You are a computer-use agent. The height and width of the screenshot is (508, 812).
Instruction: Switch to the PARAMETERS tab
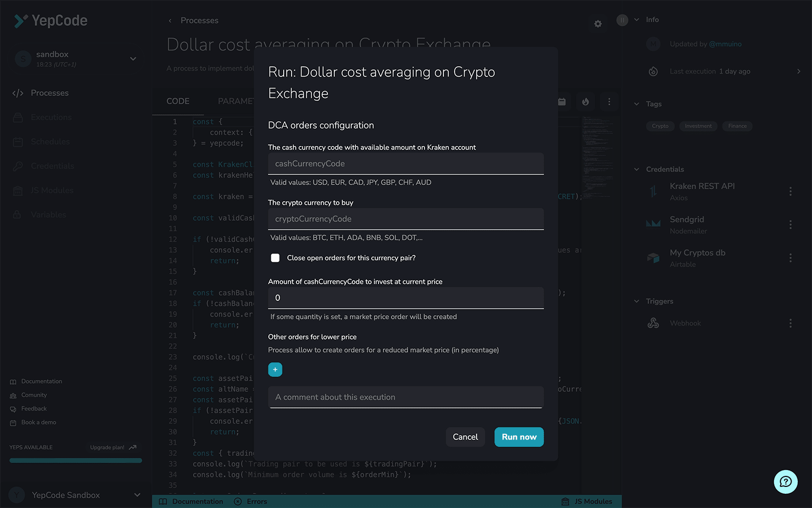click(236, 101)
